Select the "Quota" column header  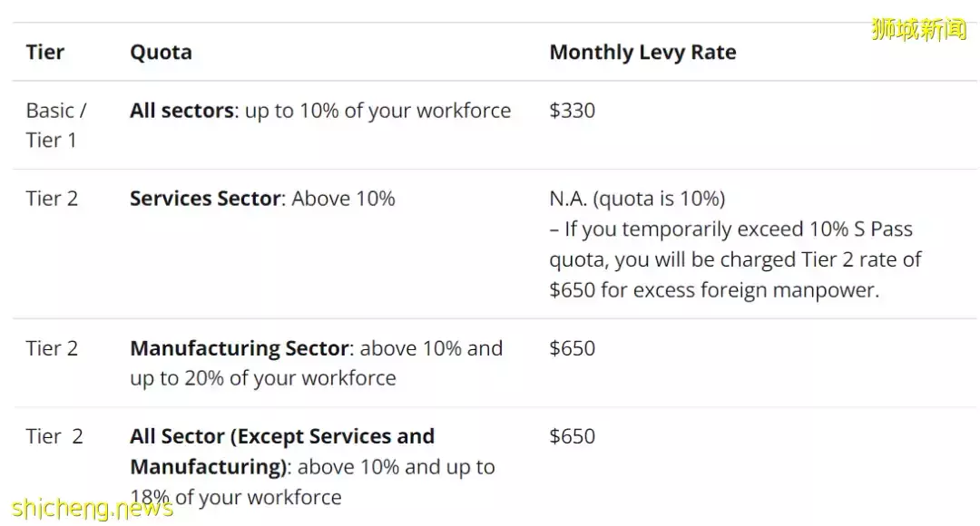pos(161,53)
